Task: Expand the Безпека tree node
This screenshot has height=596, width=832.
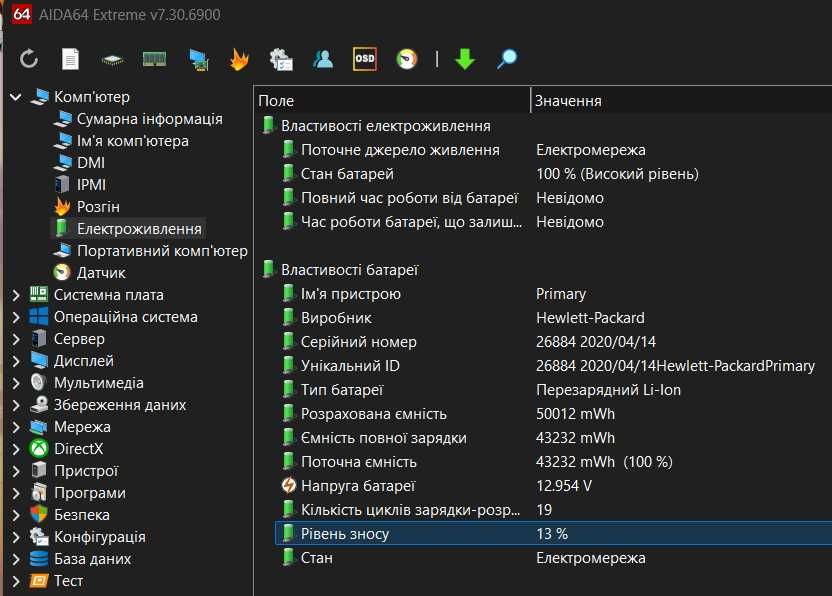Action: [16, 515]
